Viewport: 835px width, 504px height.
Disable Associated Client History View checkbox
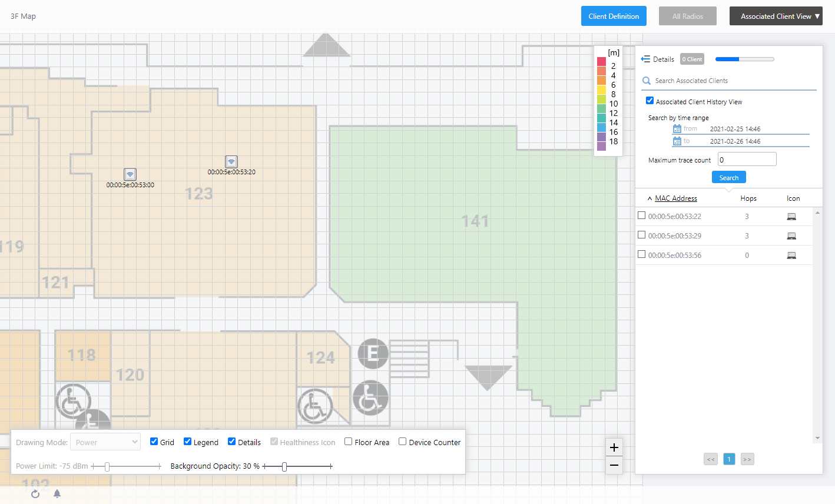(x=650, y=101)
